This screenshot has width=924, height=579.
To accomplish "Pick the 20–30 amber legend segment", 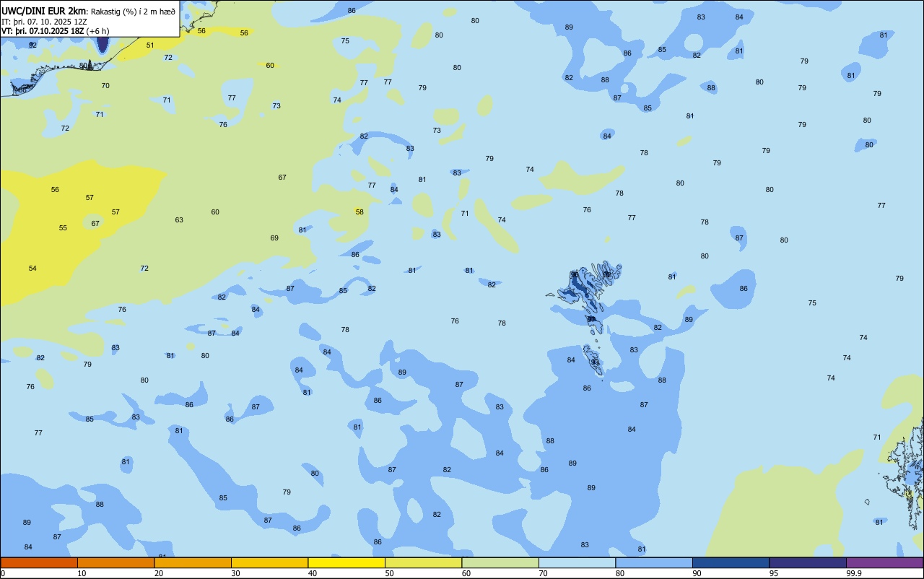I will (193, 562).
